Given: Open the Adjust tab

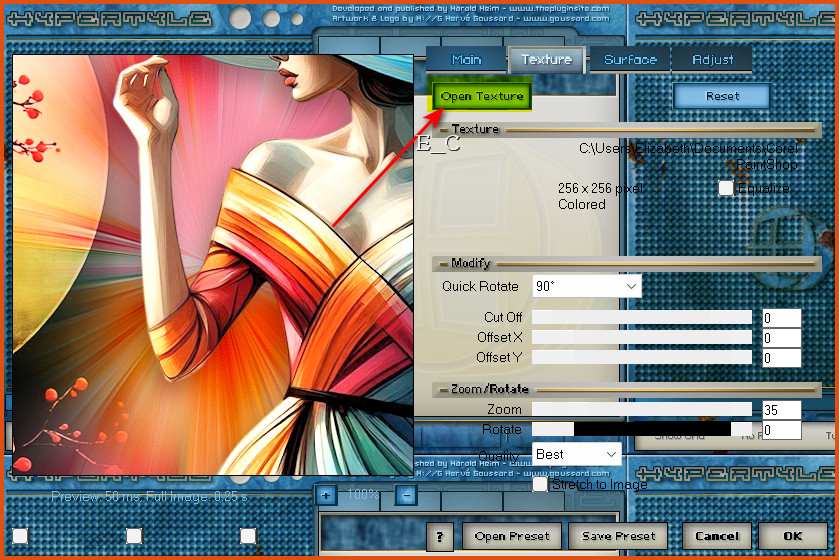Looking at the screenshot, I should (711, 60).
